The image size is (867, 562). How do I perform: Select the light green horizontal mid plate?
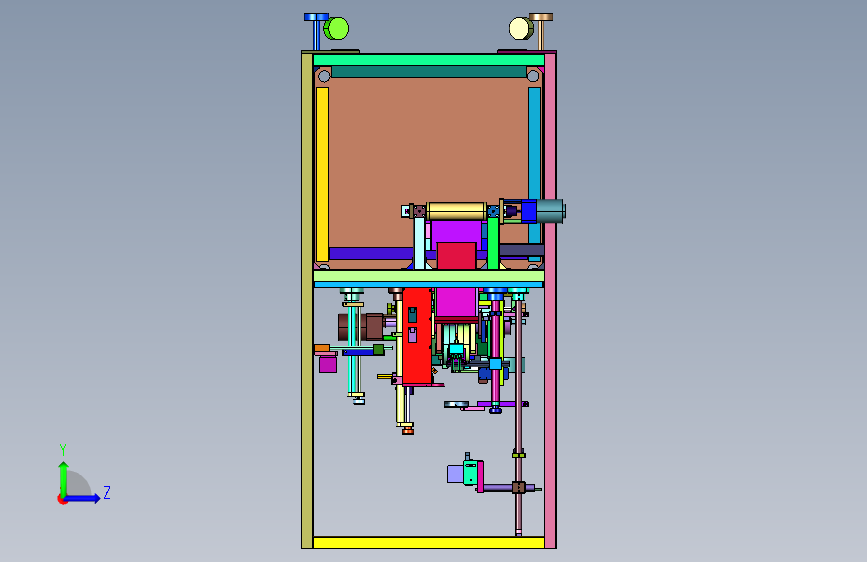[429, 276]
